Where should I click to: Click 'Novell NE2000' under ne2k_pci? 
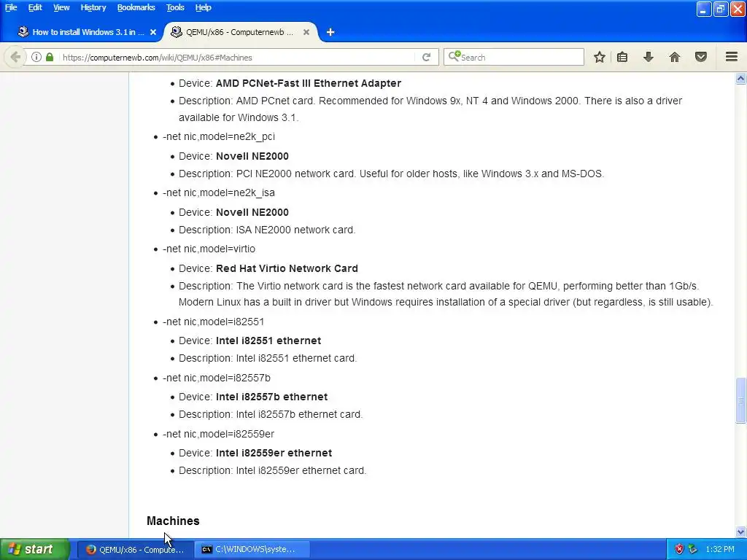(x=252, y=156)
